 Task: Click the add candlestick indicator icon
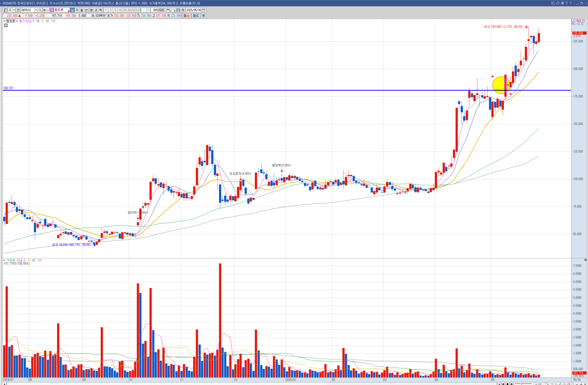tap(169, 10)
